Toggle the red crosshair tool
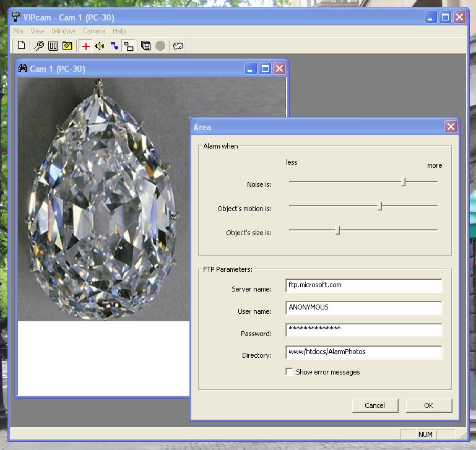476x450 pixels. tap(85, 46)
